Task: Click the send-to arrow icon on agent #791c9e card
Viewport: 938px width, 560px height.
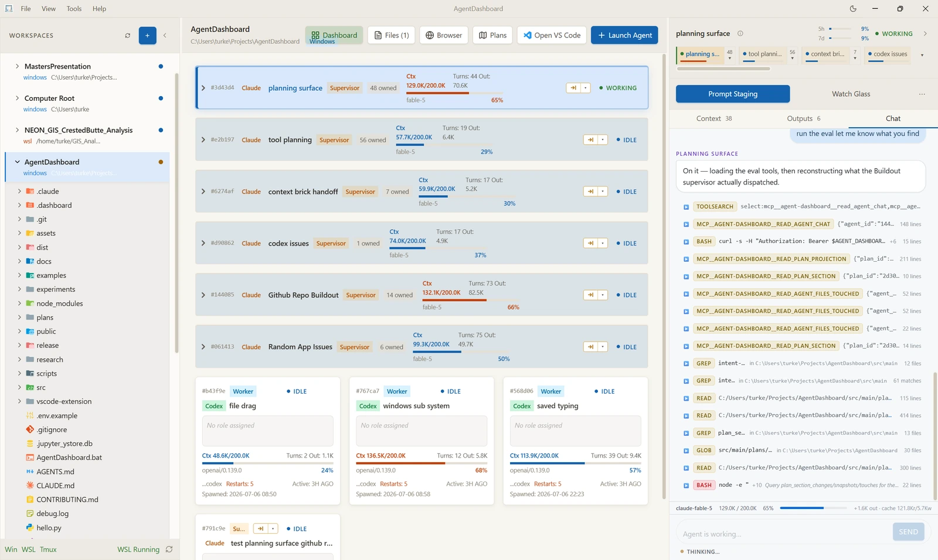Action: point(260,529)
